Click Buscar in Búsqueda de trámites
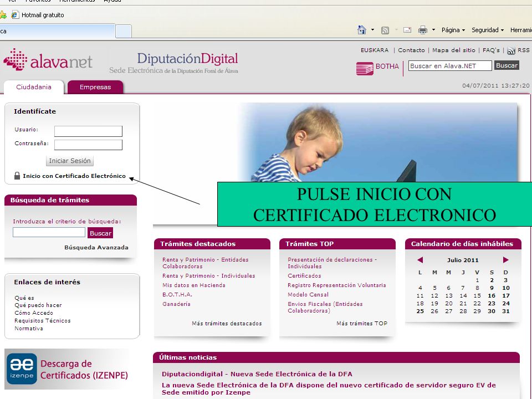Screen dimensions: 532x399 coord(100,233)
